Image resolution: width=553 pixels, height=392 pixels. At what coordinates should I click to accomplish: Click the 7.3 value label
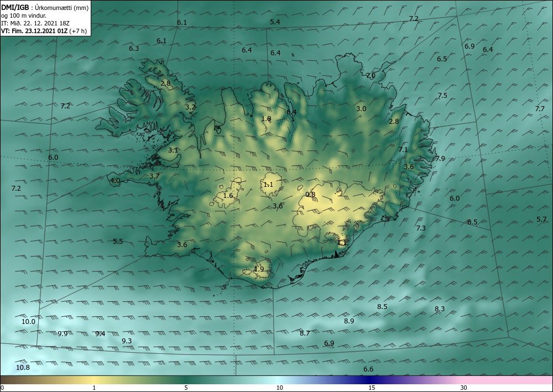pos(421,228)
